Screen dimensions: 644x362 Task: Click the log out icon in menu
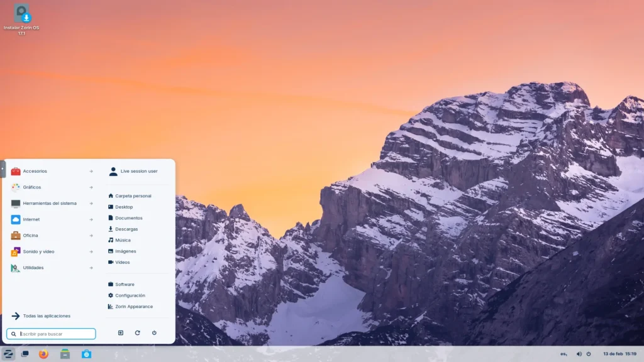coord(121,332)
